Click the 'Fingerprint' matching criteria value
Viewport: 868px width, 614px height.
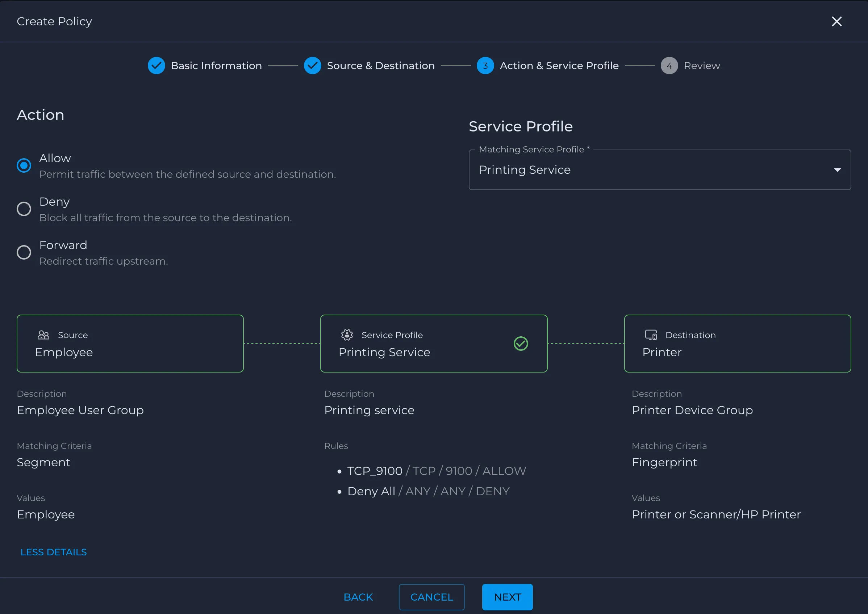664,462
